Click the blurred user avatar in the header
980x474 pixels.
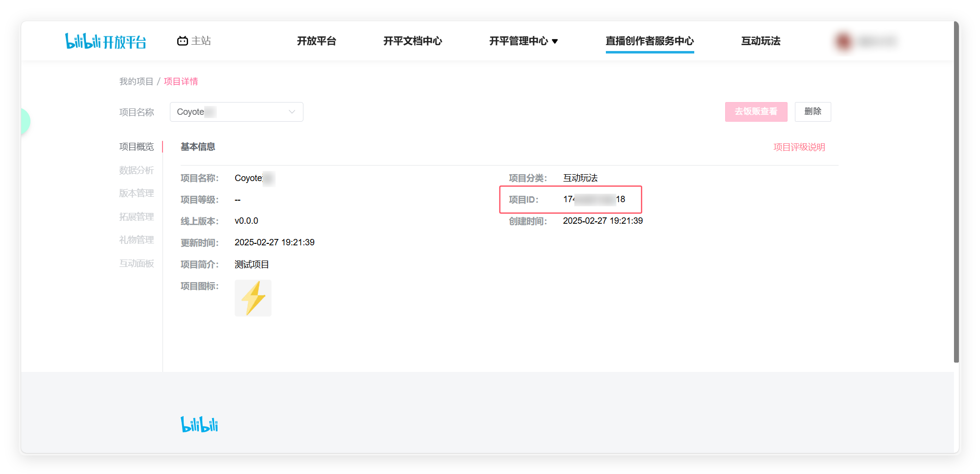click(844, 41)
